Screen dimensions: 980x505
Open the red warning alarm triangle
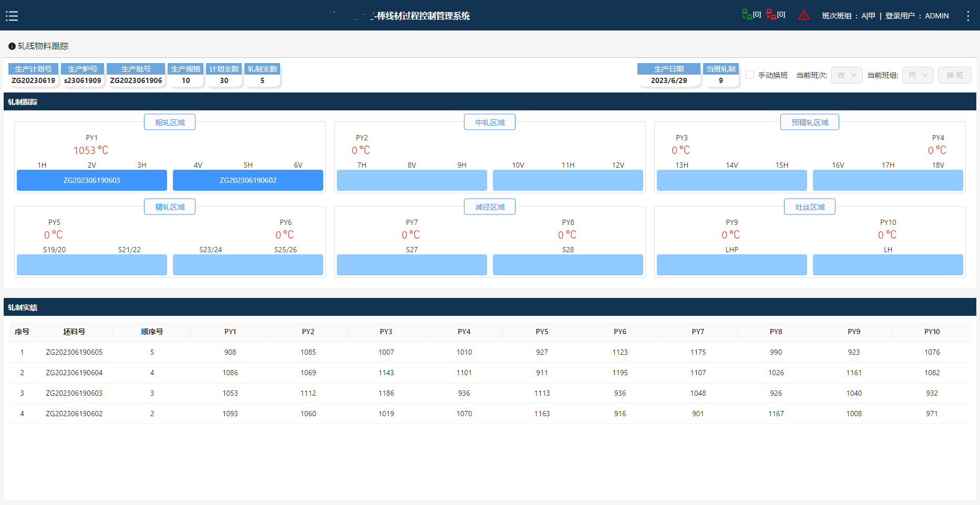tap(804, 15)
